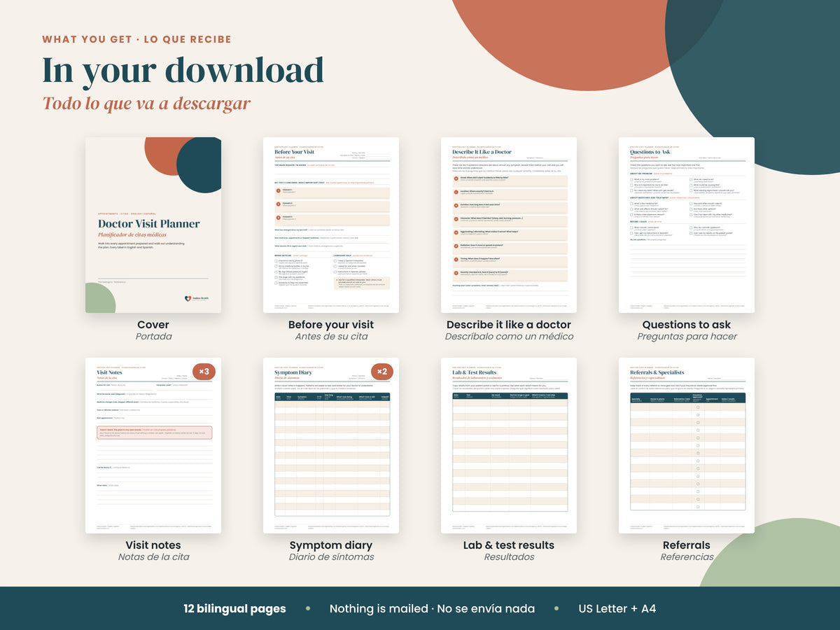This screenshot has height=630, width=840.
Task: Click "US Letter + A4" in the footer
Action: coord(617,609)
